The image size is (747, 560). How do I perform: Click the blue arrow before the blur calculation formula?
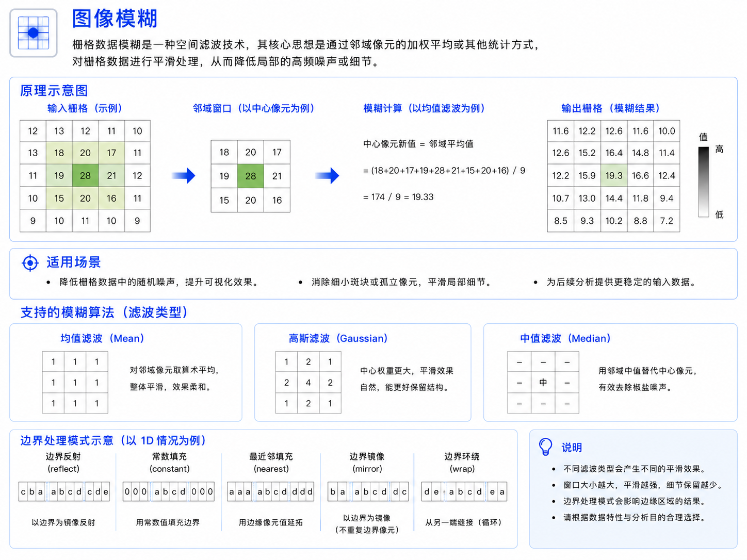(x=327, y=176)
